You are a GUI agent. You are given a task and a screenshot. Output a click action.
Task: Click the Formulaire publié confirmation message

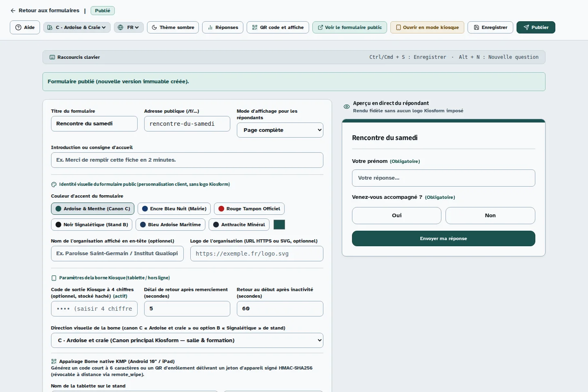coord(294,82)
